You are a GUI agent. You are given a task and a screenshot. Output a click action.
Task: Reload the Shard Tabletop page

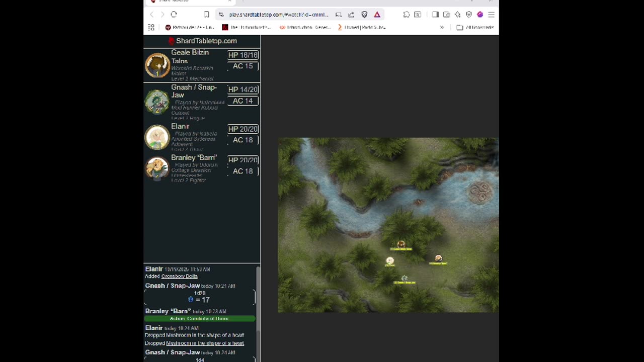(174, 15)
